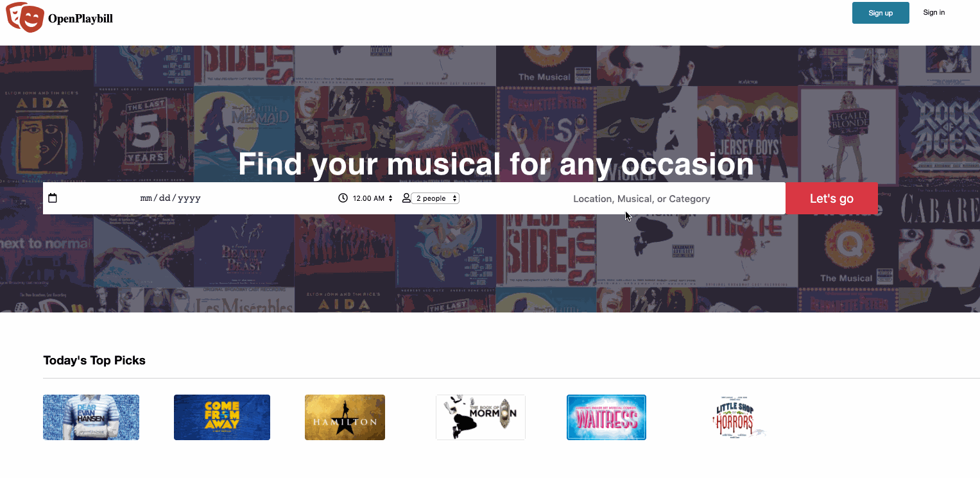Click the OpenPlaybill site name text
This screenshot has width=980, height=478.
[x=80, y=19]
